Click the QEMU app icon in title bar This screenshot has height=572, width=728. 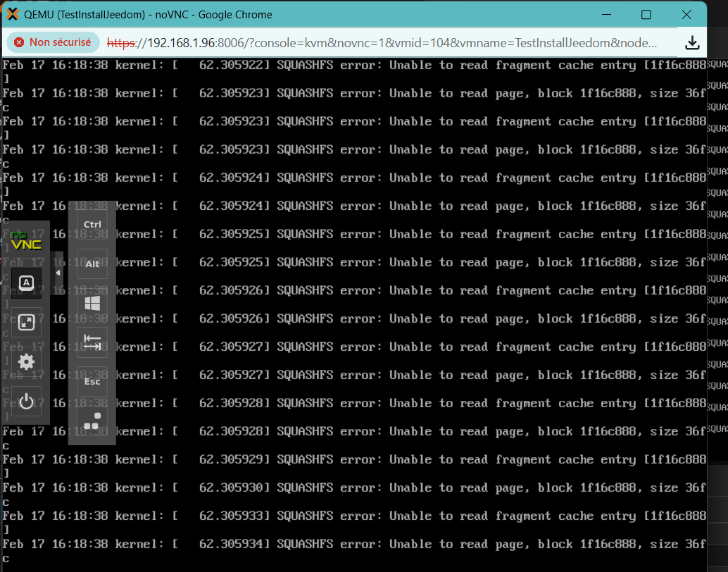tap(13, 14)
